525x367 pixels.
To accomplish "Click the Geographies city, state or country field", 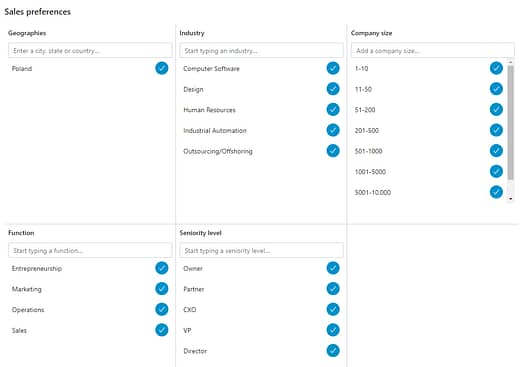I will point(90,51).
